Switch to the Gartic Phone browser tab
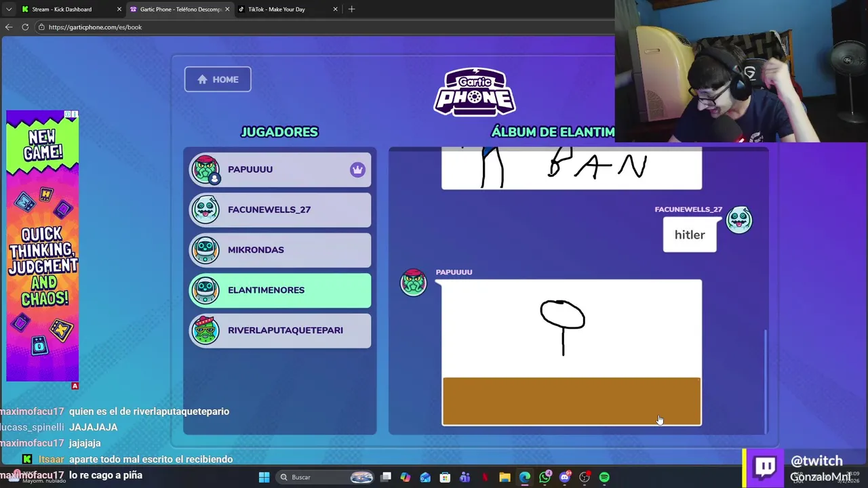 coord(180,9)
